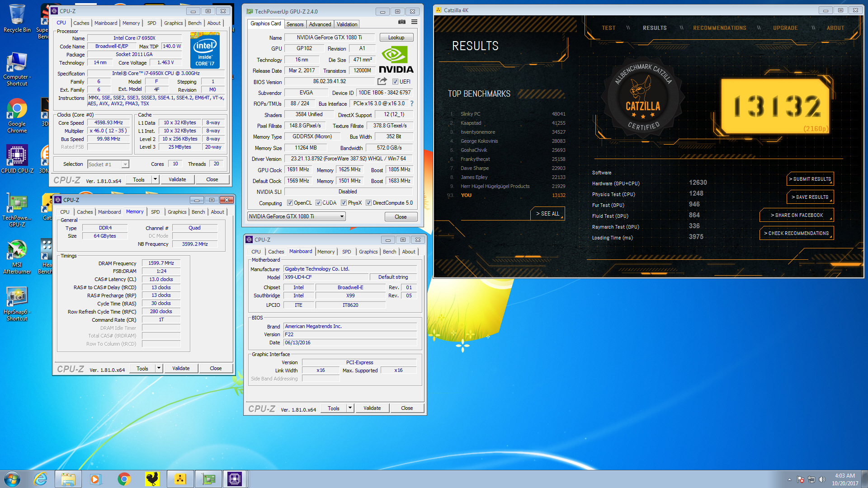Select the HprSnap6 Shortcut desktop icon
Screen dimensions: 868x488
pyautogui.click(x=17, y=304)
